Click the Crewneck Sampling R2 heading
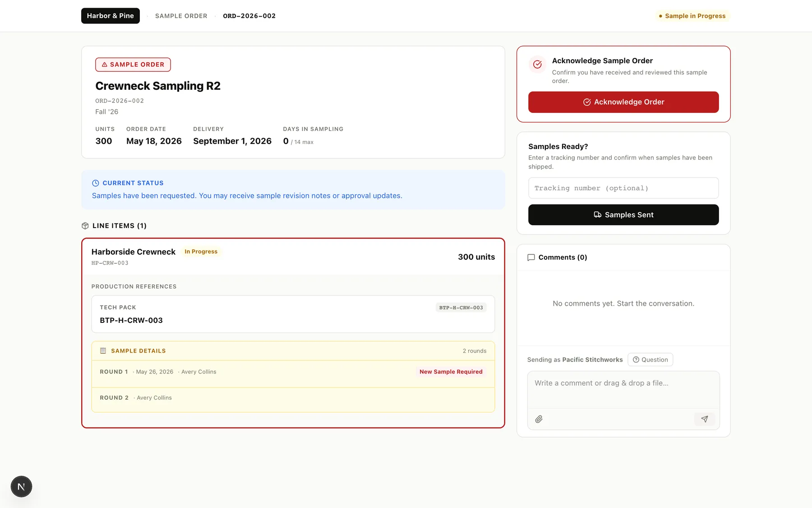The height and width of the screenshot is (508, 812). pos(158,86)
